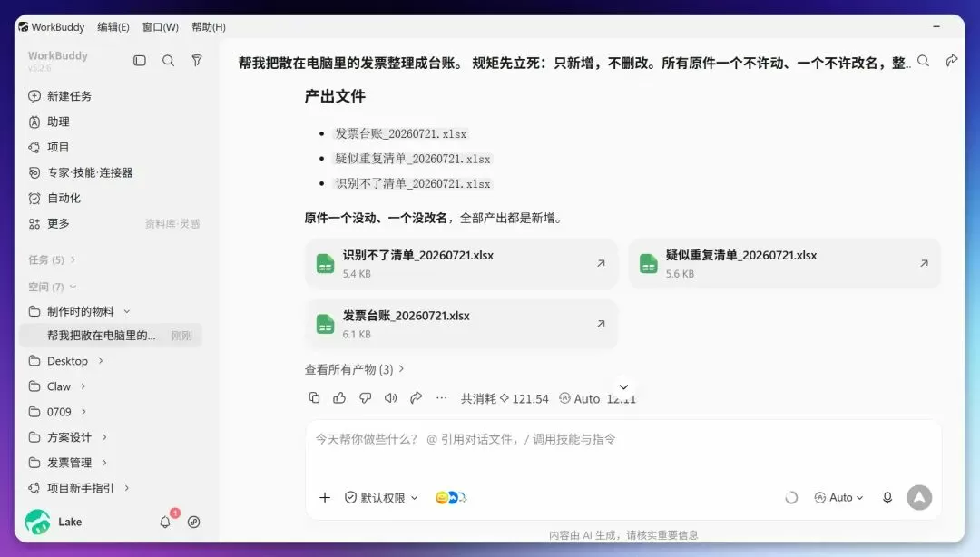
Task: Share the response with arrow icon
Action: (x=416, y=397)
